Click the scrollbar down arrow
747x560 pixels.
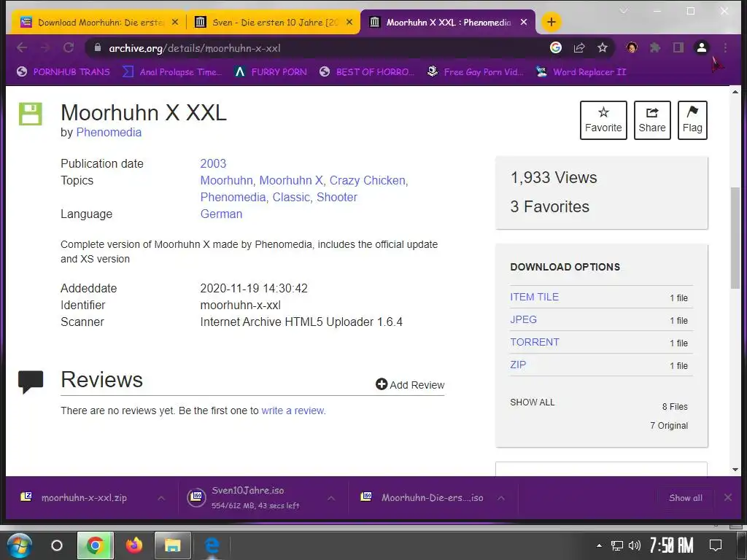735,470
